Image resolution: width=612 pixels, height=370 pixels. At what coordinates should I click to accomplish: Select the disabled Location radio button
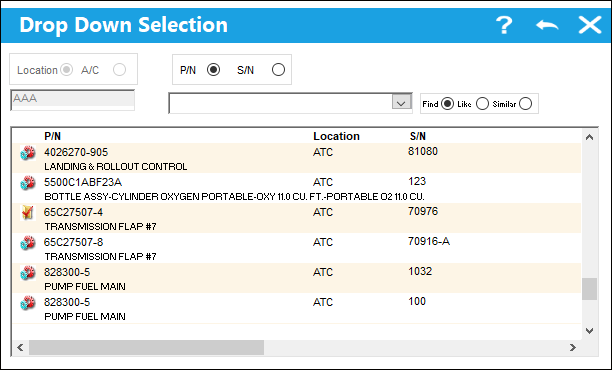67,70
